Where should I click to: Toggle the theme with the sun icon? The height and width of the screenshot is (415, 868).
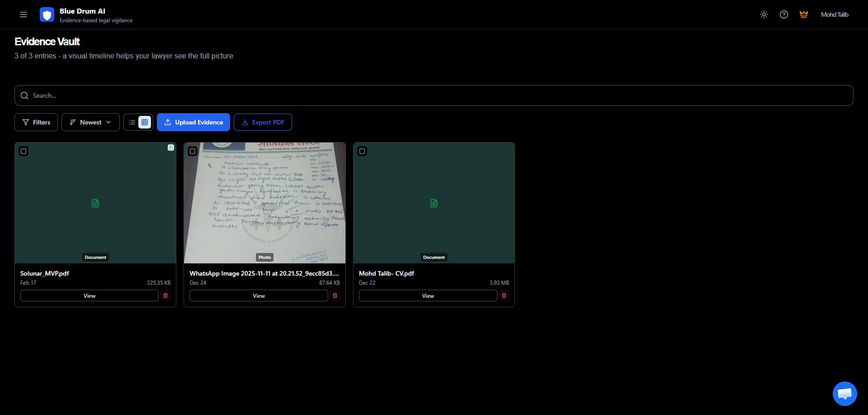pos(764,14)
